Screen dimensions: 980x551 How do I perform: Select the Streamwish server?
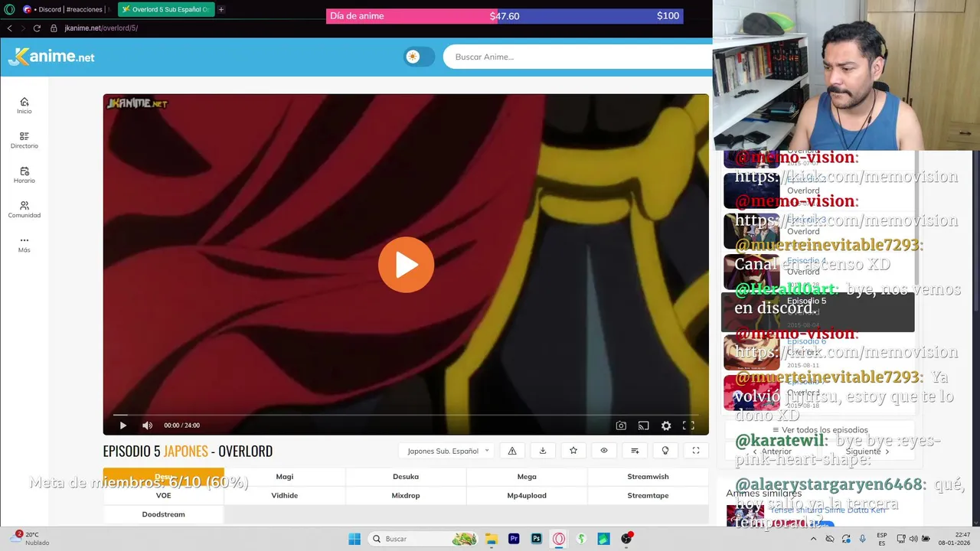tap(648, 476)
